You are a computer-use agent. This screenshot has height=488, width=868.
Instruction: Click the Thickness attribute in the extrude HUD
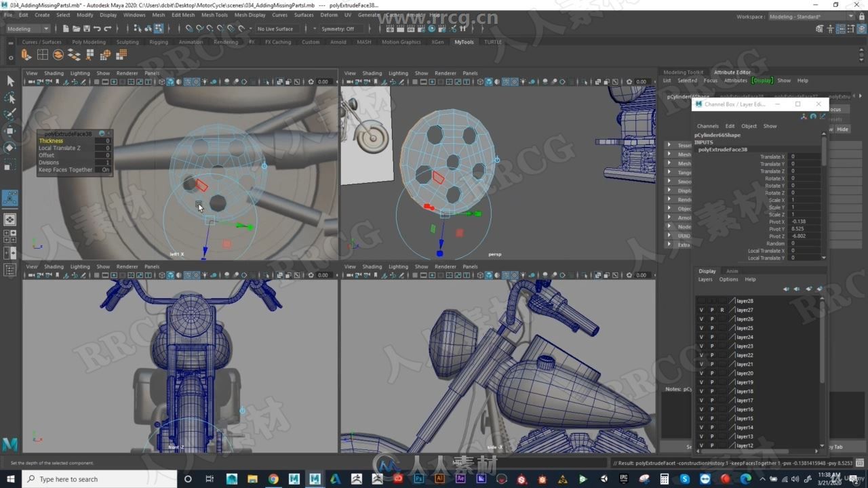[51, 141]
